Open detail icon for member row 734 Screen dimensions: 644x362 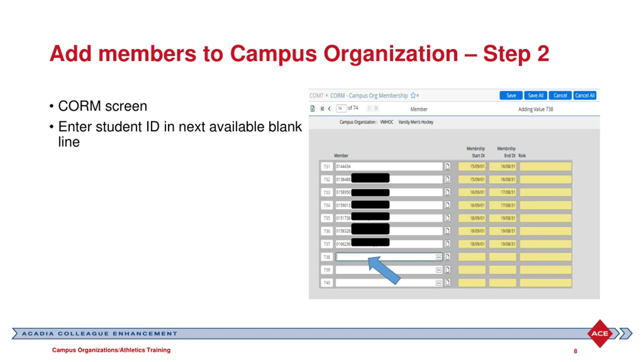coord(448,205)
